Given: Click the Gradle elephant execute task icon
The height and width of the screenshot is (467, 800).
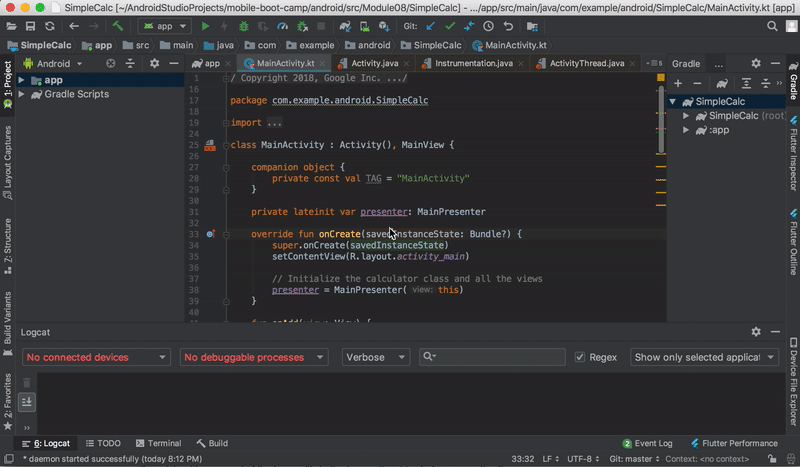Looking at the screenshot, I should pyautogui.click(x=722, y=83).
